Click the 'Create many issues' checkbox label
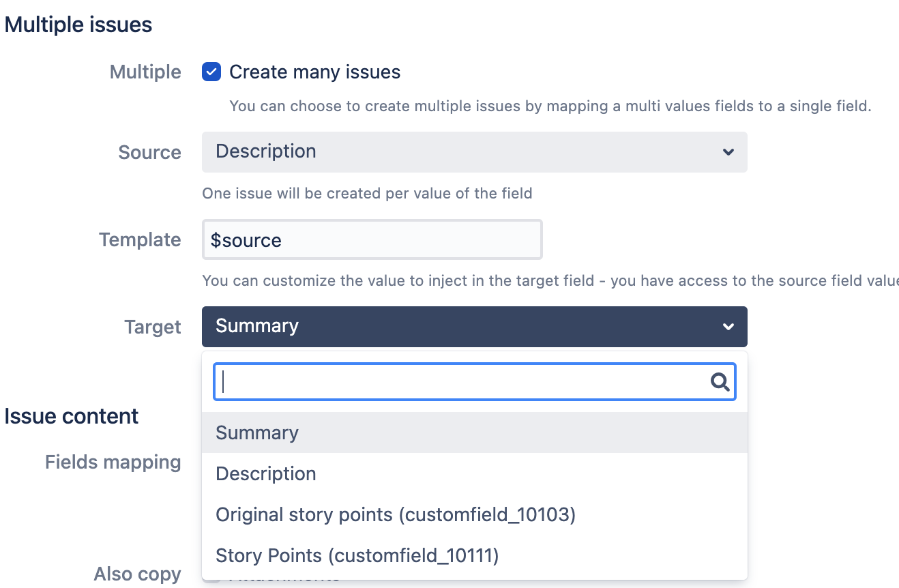899x588 pixels. click(314, 72)
